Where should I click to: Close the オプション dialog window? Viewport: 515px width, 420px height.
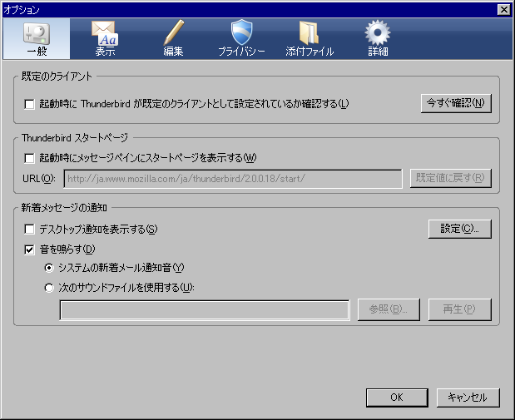coord(504,10)
